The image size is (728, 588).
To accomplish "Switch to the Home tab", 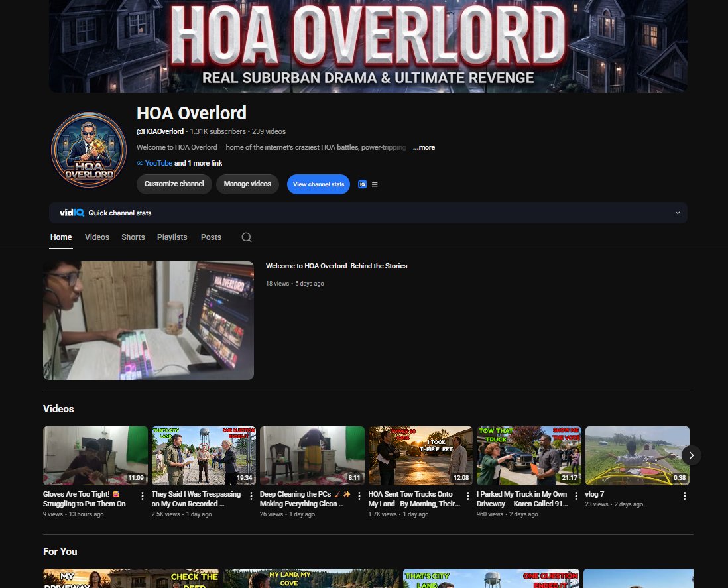I will pyautogui.click(x=61, y=237).
